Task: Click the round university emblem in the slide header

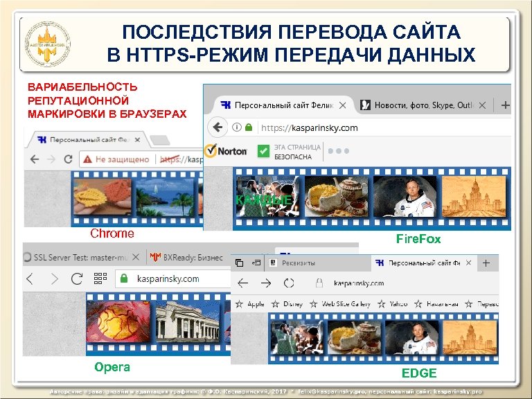Action: click(47, 44)
